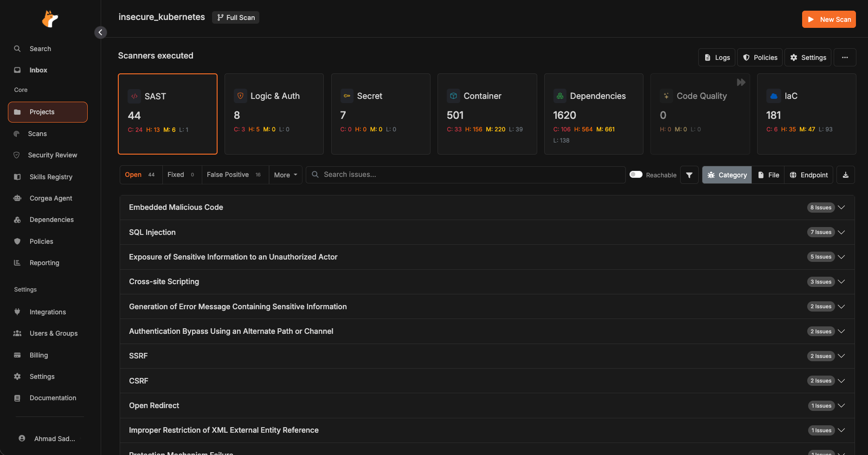Switch to the Open issues tab
The height and width of the screenshot is (455, 868).
point(141,175)
